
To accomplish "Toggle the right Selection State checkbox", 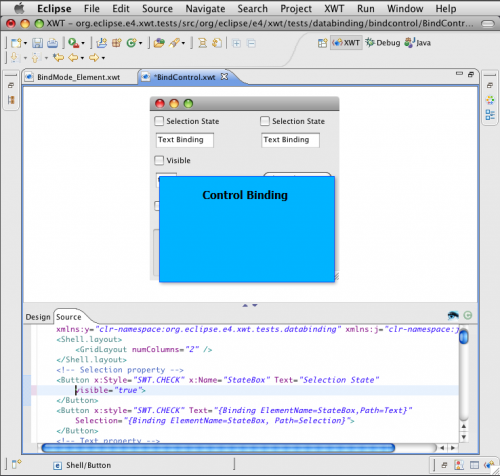I will (x=265, y=121).
